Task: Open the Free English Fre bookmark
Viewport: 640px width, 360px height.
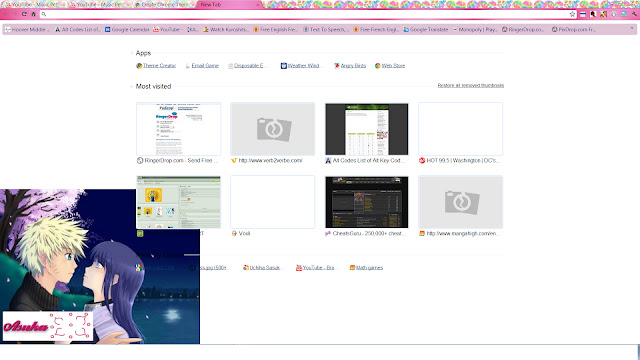Action: pyautogui.click(x=276, y=29)
